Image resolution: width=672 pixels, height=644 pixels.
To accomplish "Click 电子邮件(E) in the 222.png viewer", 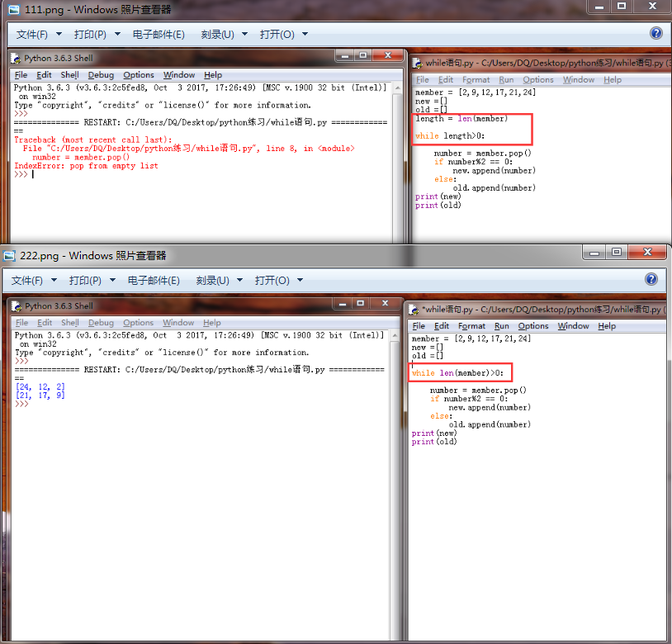I will coord(154,281).
